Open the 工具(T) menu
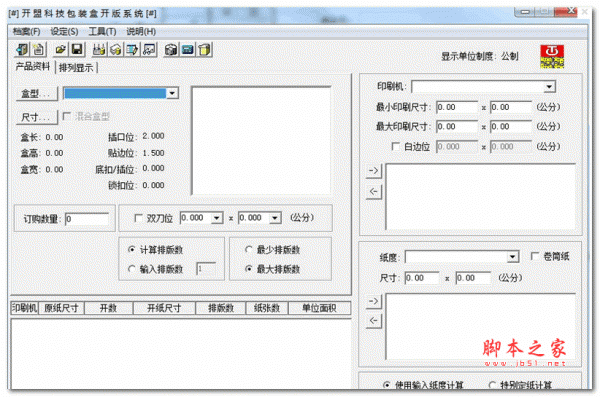 [x=102, y=31]
